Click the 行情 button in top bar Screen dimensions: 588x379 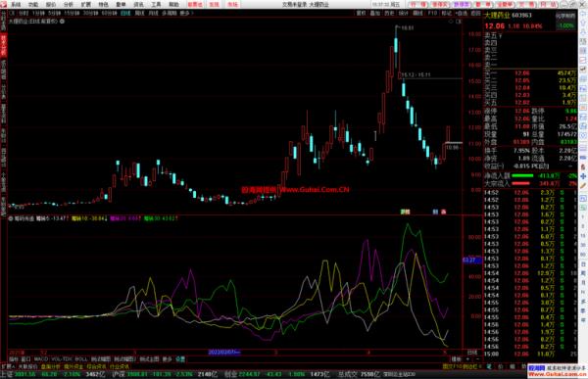pos(418,5)
